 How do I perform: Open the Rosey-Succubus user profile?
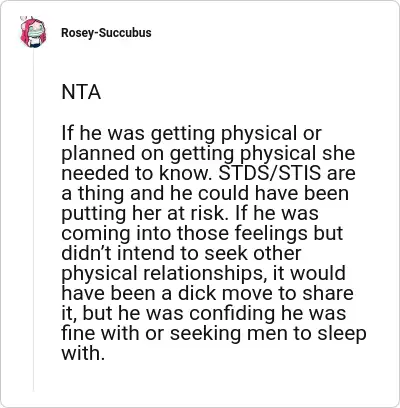point(106,33)
